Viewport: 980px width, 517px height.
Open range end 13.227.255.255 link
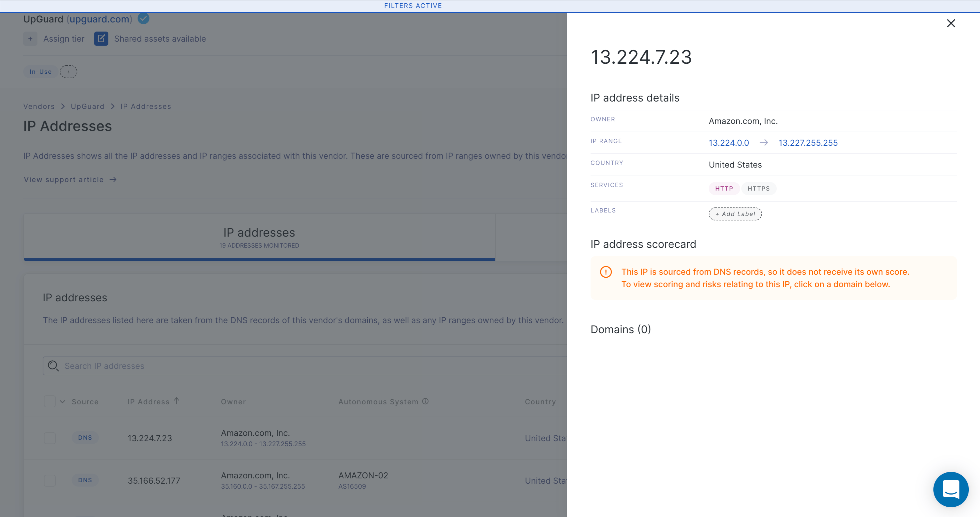coord(808,143)
